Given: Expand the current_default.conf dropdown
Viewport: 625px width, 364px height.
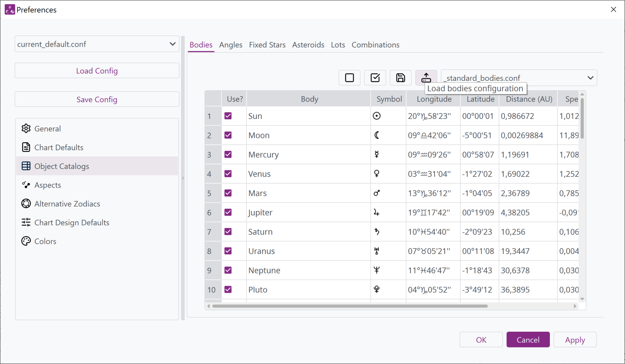Looking at the screenshot, I should [172, 44].
